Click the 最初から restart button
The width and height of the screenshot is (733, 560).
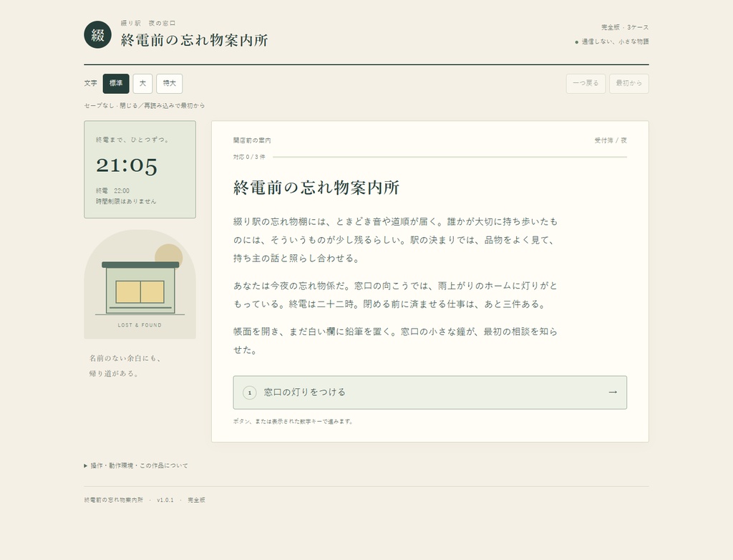coord(628,84)
